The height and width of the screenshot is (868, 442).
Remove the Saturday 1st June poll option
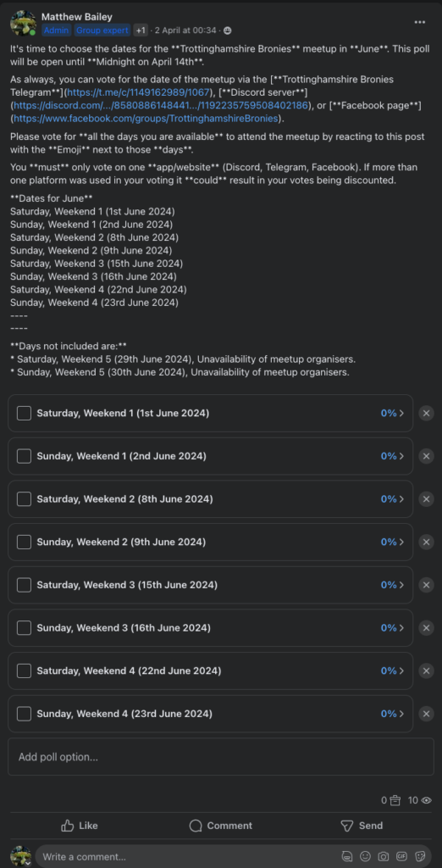pos(426,413)
